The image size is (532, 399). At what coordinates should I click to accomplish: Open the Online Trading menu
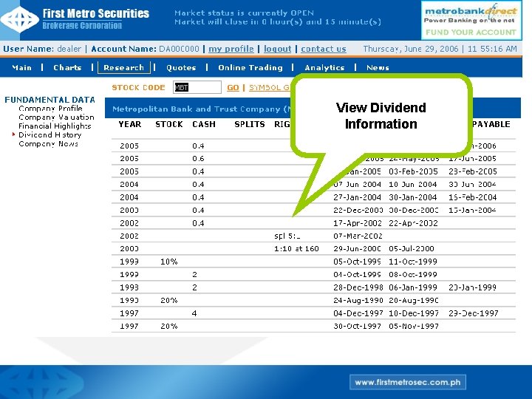click(x=250, y=67)
